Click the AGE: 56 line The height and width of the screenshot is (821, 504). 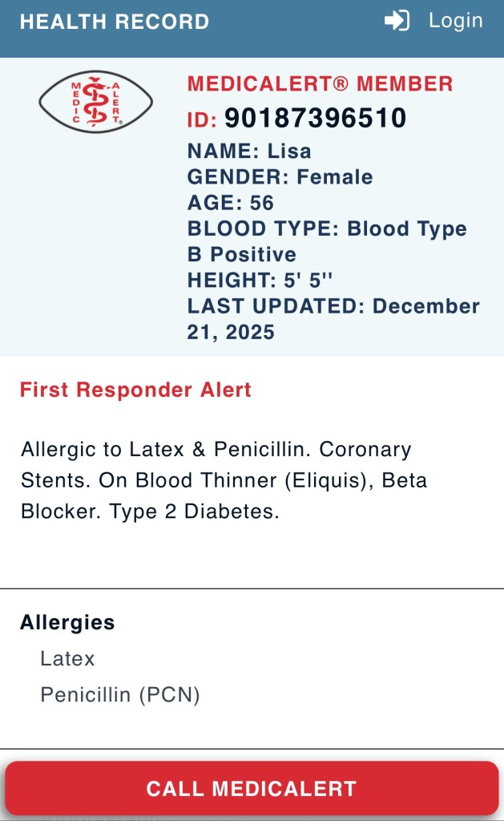pyautogui.click(x=230, y=203)
